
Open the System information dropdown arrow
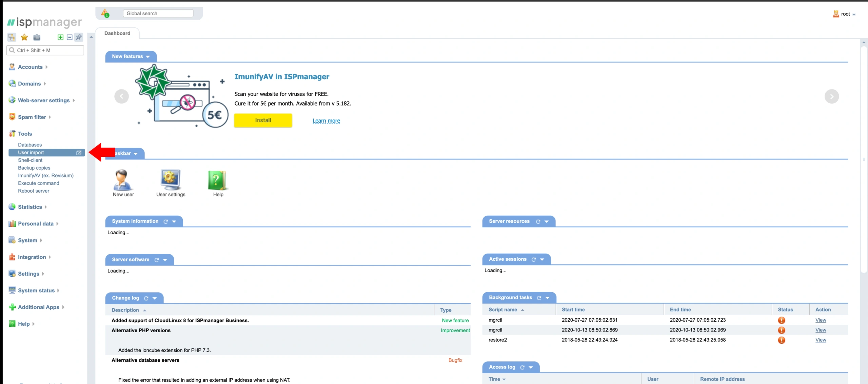174,221
